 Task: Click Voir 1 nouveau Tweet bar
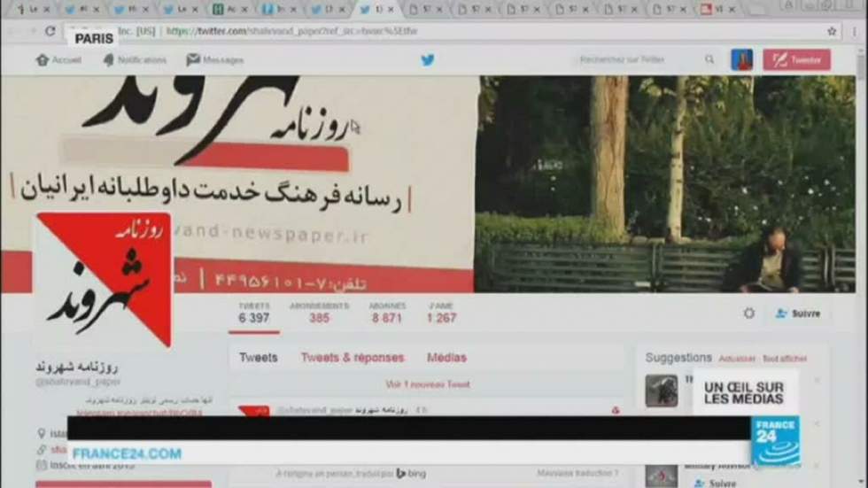tap(428, 385)
